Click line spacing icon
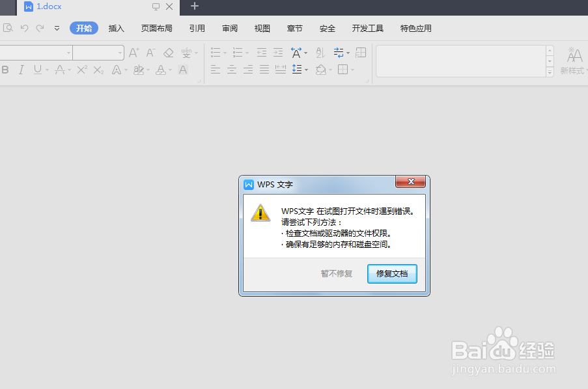This screenshot has height=389, width=588. click(297, 70)
